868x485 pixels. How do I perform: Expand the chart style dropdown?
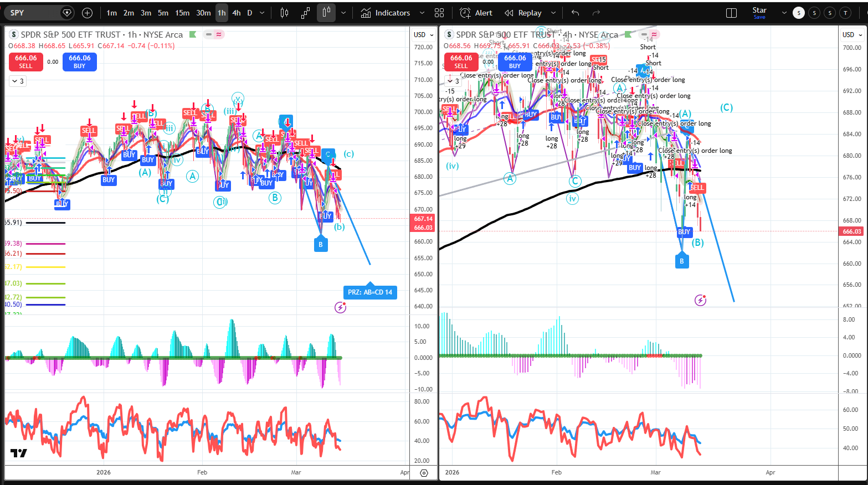343,13
